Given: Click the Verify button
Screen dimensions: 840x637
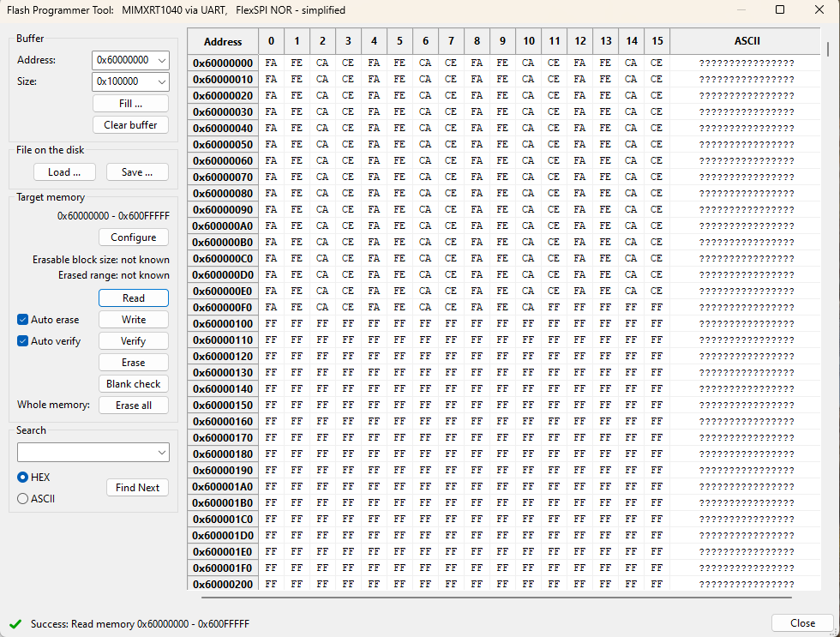Looking at the screenshot, I should pyautogui.click(x=133, y=340).
